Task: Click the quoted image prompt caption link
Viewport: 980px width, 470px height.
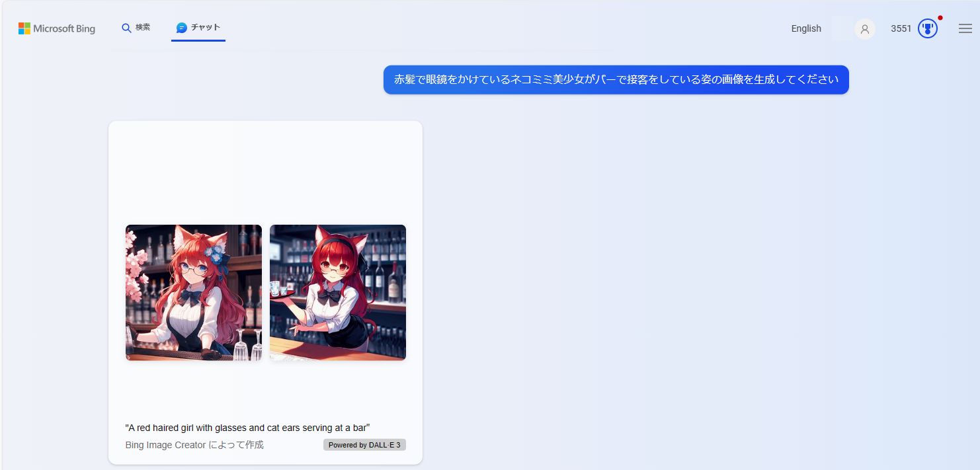Action: pyautogui.click(x=247, y=427)
